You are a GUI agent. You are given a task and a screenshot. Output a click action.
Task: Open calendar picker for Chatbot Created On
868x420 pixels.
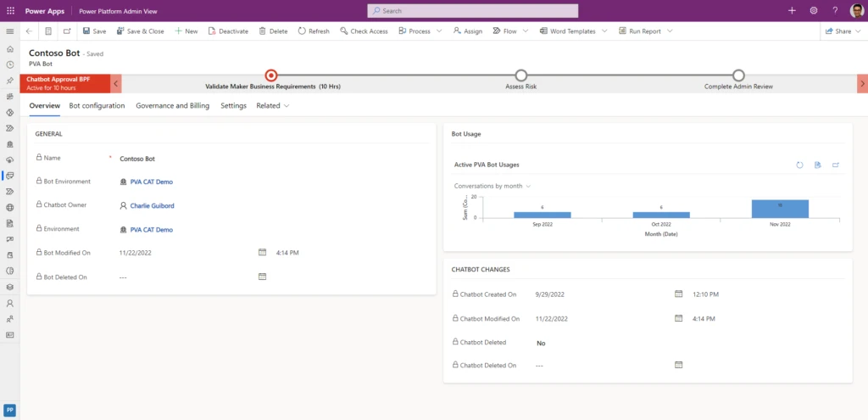click(678, 294)
